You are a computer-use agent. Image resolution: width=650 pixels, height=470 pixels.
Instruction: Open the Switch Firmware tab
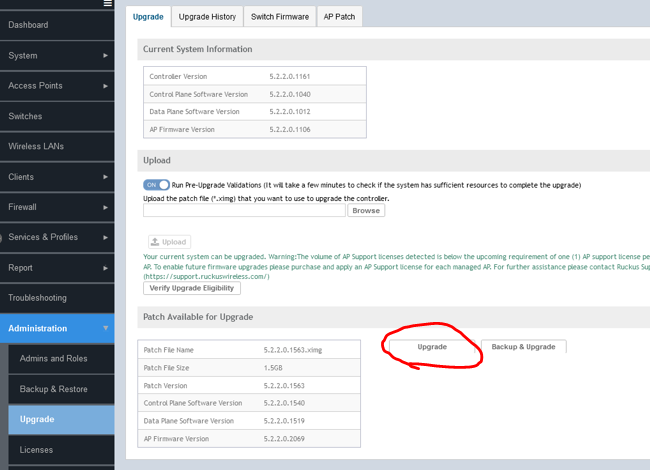point(280,17)
